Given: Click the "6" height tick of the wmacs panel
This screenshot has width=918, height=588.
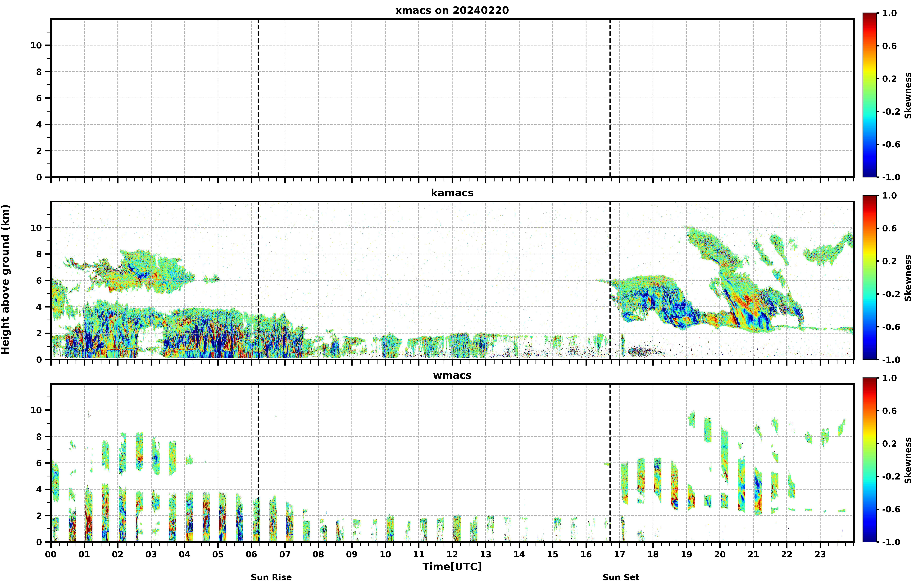Looking at the screenshot, I should point(39,463).
